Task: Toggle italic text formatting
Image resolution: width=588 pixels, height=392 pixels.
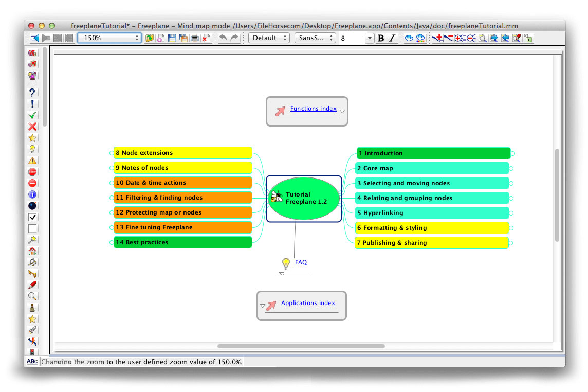Action: (392, 38)
